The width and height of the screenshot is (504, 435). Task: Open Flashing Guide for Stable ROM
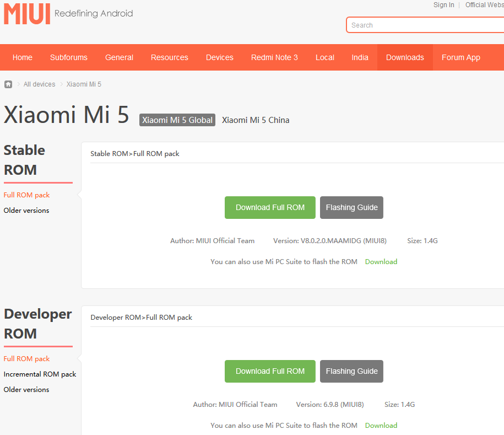[x=351, y=207]
